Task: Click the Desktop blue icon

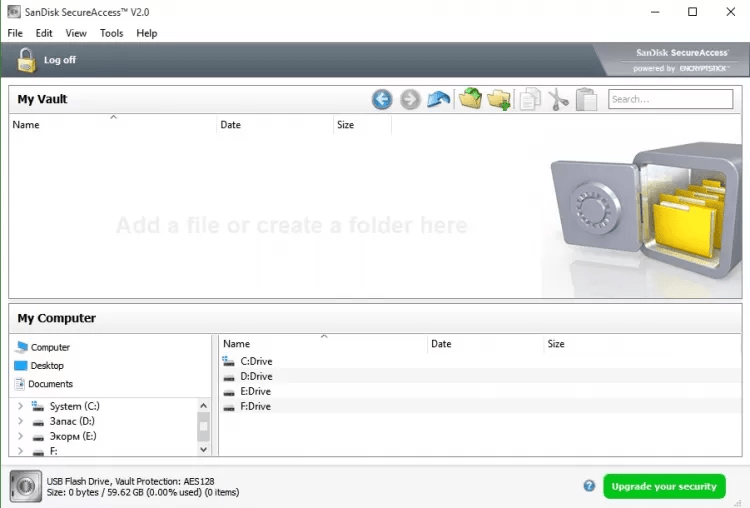Action: (21, 365)
